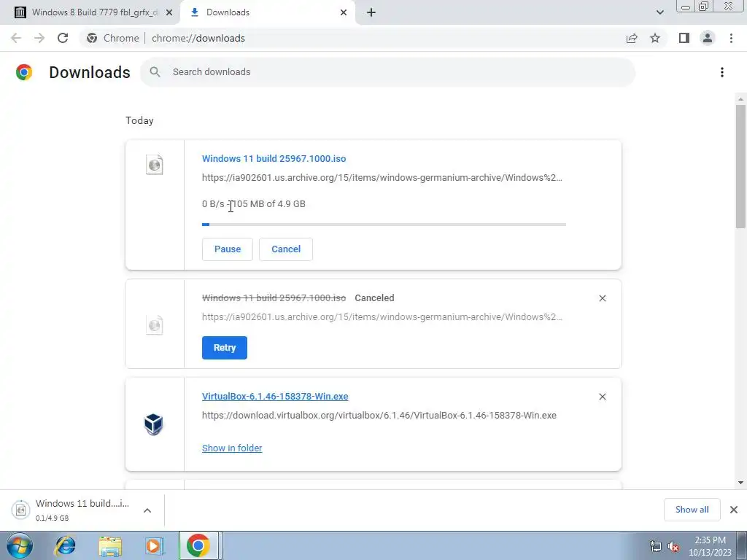Select the Downloads tab
This screenshot has height=560, width=747.
point(268,12)
